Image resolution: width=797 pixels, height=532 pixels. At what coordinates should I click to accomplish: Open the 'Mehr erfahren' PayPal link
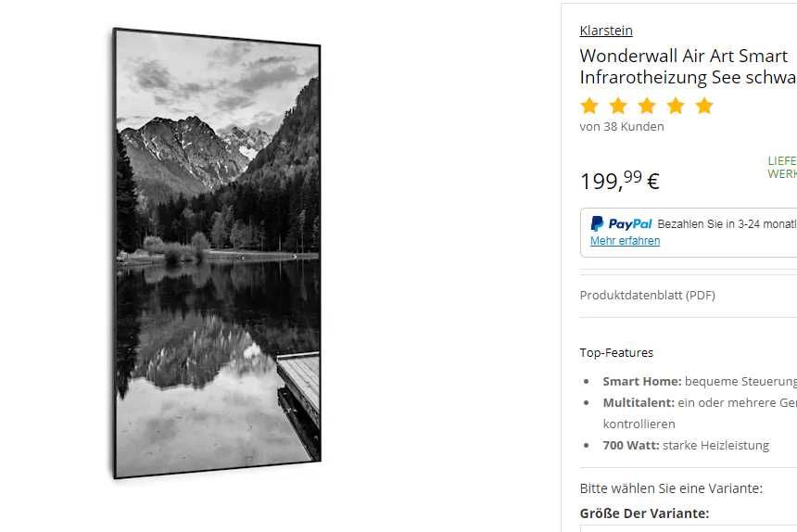pos(625,241)
